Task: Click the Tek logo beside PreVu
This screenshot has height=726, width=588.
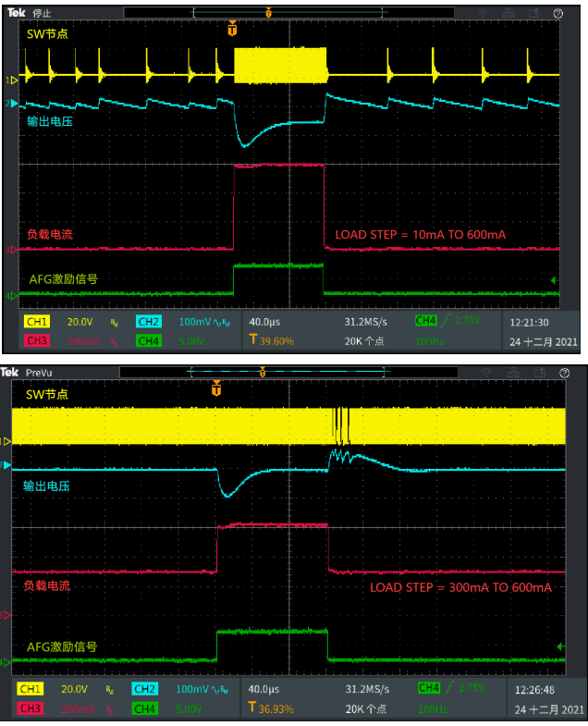Action: (10, 372)
